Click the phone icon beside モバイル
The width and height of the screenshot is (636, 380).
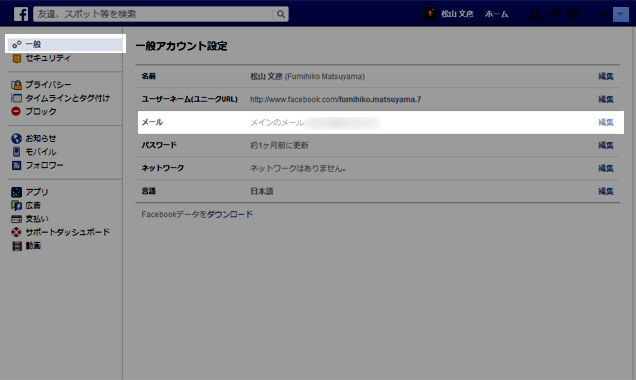(x=16, y=152)
